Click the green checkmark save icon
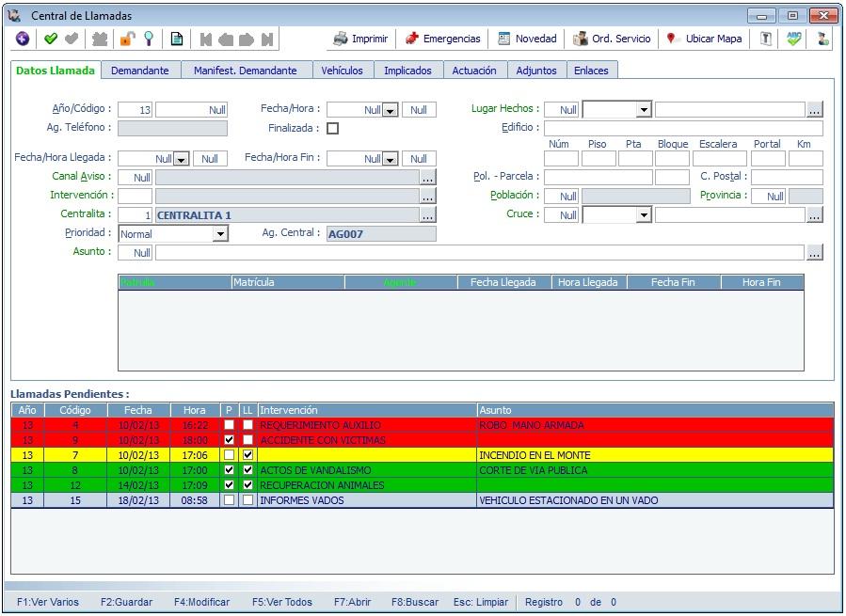 [x=51, y=39]
